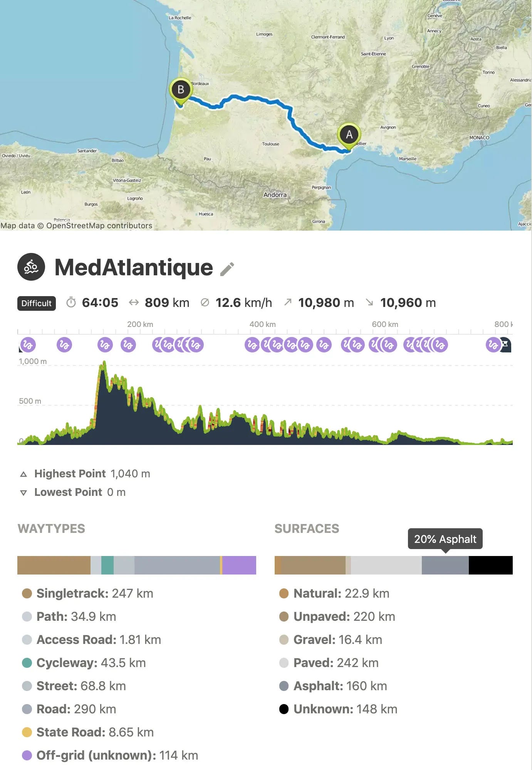Click the Unknown: 148 km surface entry
Image resolution: width=532 pixels, height=770 pixels.
(x=338, y=709)
